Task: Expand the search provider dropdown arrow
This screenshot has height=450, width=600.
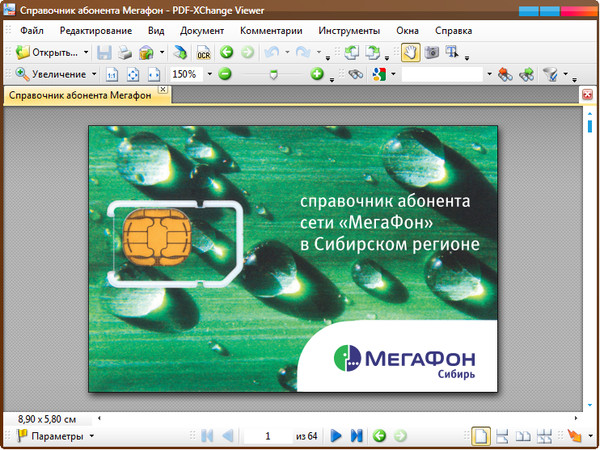Action: coord(393,74)
